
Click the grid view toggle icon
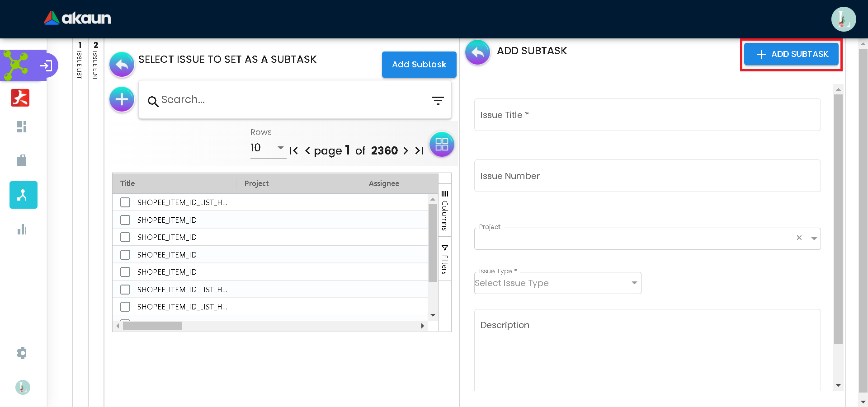441,145
